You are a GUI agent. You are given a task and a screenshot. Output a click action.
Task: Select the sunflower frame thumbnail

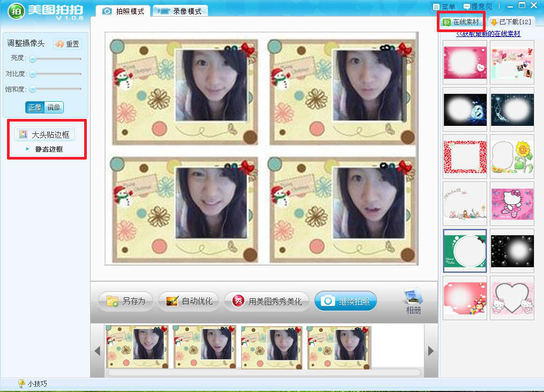pos(512,157)
